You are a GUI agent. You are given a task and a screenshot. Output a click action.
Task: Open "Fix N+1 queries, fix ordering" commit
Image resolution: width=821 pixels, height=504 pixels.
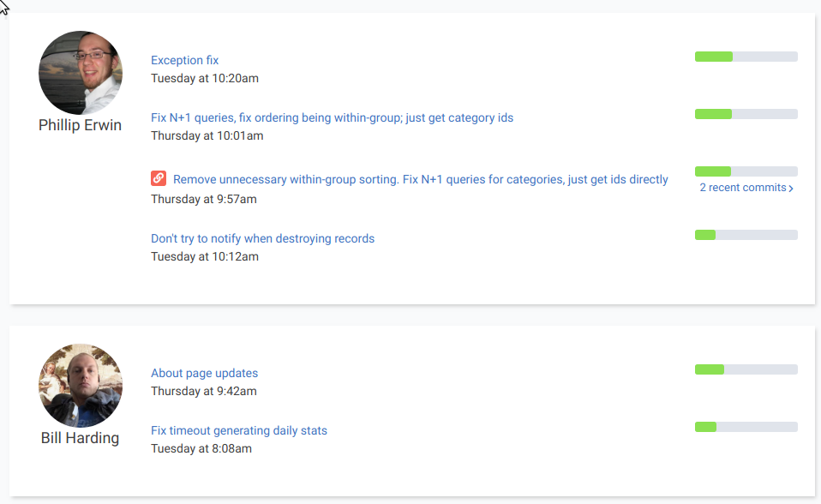click(x=332, y=117)
